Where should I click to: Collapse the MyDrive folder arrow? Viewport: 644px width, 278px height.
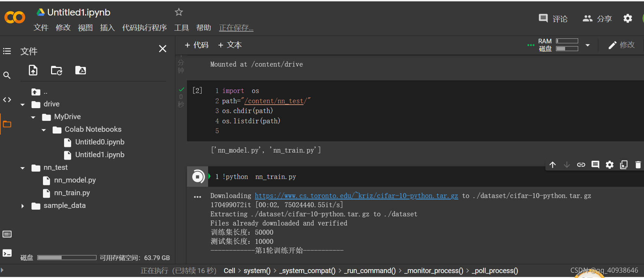(x=33, y=117)
